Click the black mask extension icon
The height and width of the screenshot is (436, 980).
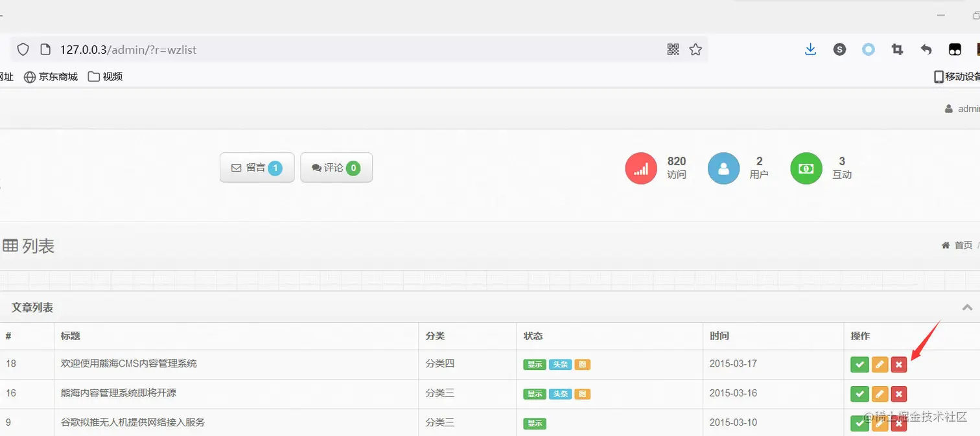955,49
